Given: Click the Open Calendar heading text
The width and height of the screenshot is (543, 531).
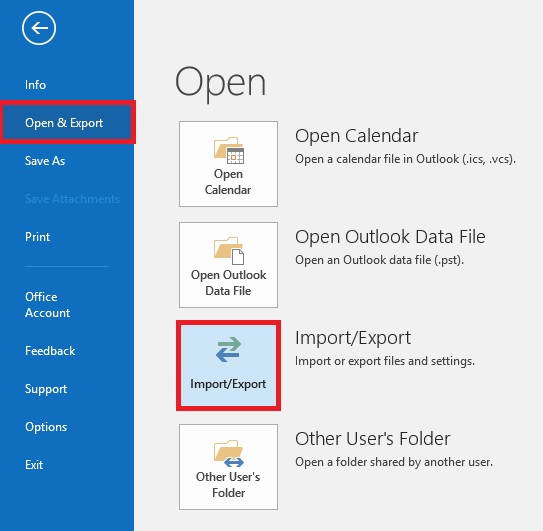Looking at the screenshot, I should (x=357, y=136).
